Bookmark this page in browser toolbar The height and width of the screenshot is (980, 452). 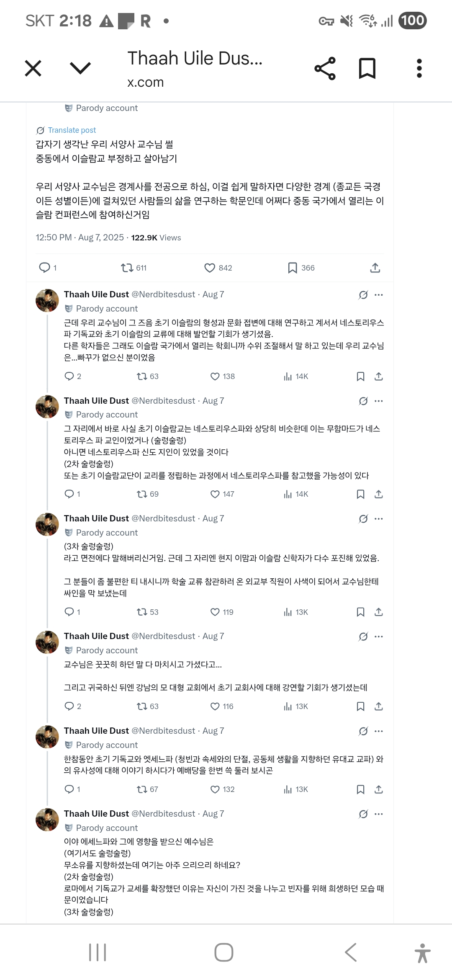click(x=367, y=68)
